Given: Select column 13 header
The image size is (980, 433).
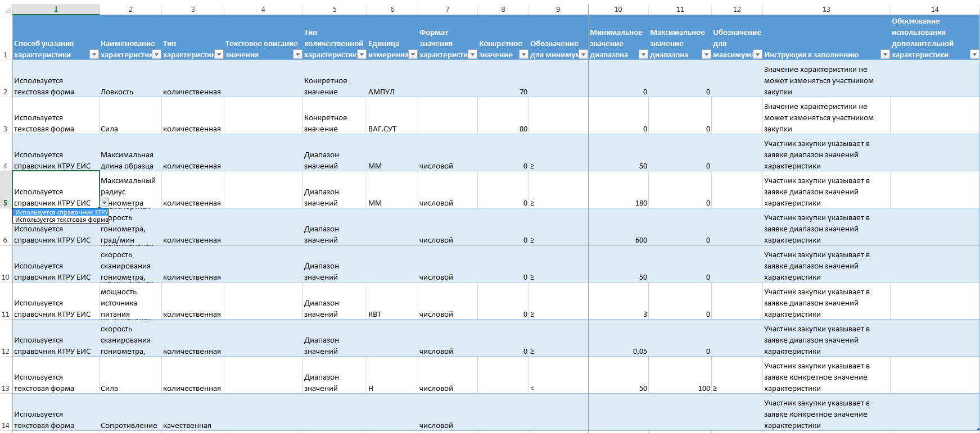Looking at the screenshot, I should point(825,9).
